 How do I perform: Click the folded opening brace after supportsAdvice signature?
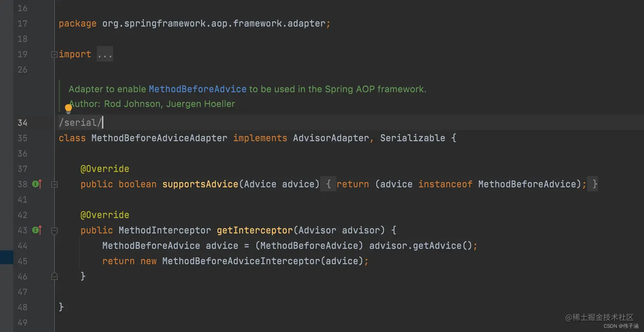tap(328, 184)
